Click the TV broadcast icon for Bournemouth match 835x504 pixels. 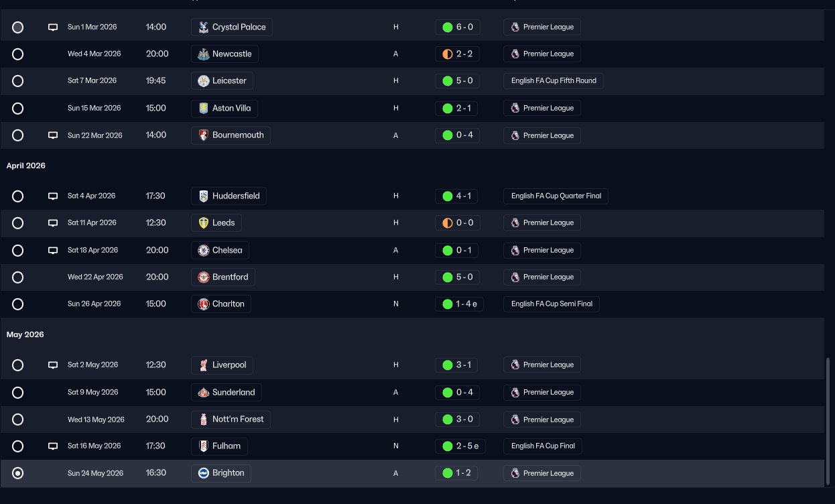(53, 135)
